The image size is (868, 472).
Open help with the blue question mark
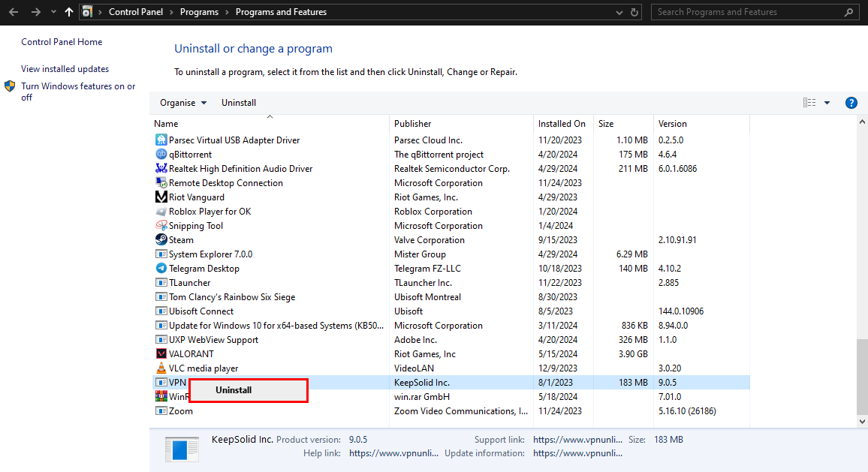point(851,103)
